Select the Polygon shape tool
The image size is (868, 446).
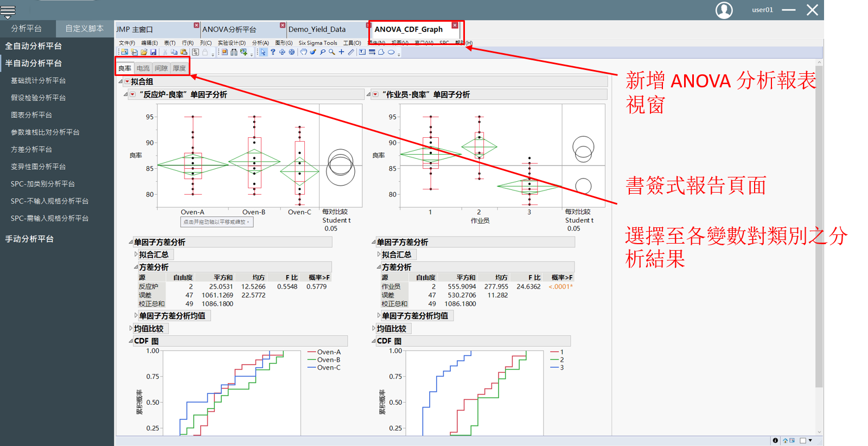(381, 52)
